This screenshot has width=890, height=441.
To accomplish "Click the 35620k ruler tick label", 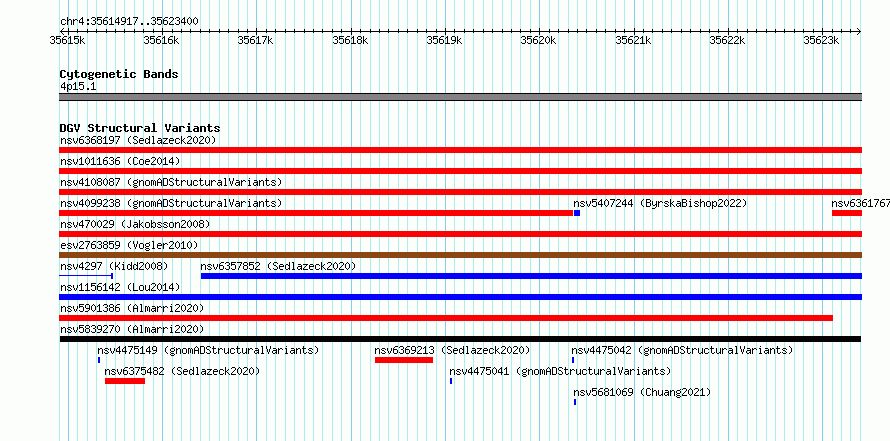I will (x=539, y=40).
